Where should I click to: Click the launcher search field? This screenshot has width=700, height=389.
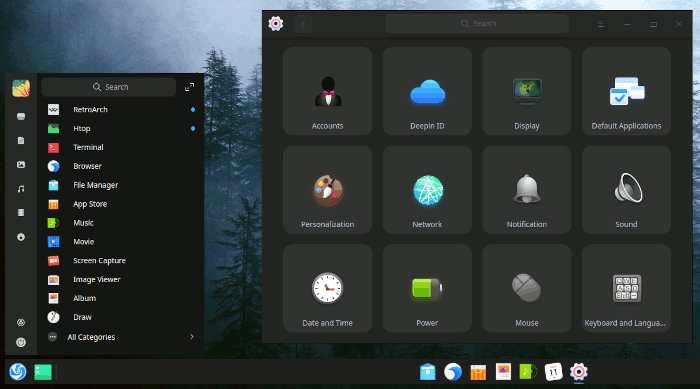[108, 87]
